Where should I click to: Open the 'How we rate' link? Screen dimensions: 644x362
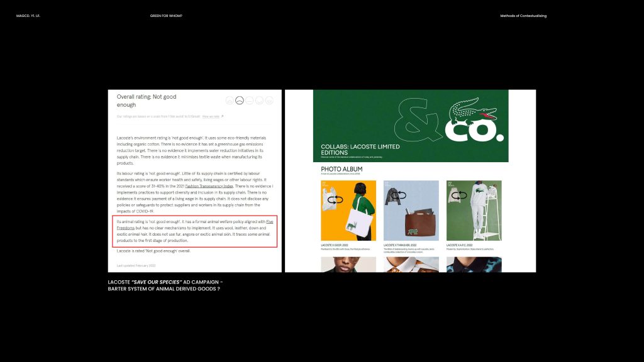click(x=211, y=116)
